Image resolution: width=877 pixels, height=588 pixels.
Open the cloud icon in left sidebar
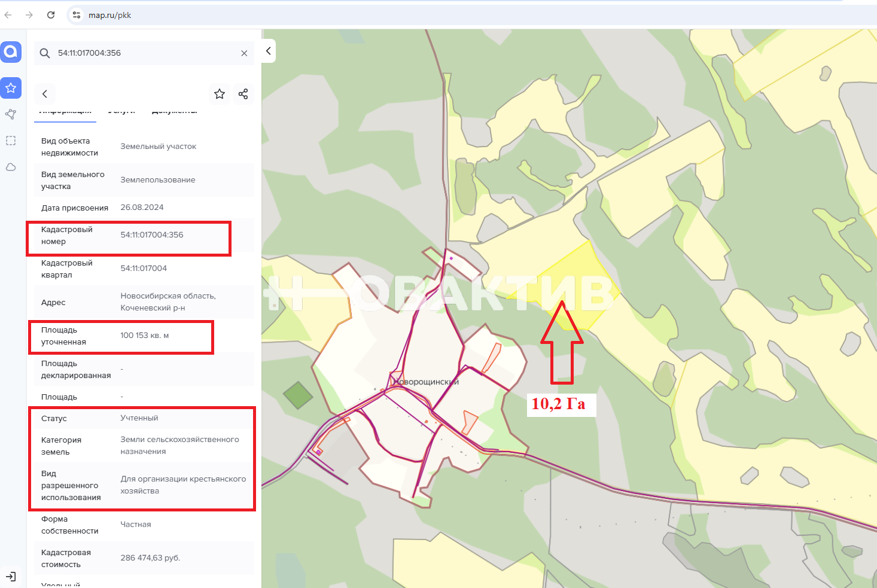11,167
